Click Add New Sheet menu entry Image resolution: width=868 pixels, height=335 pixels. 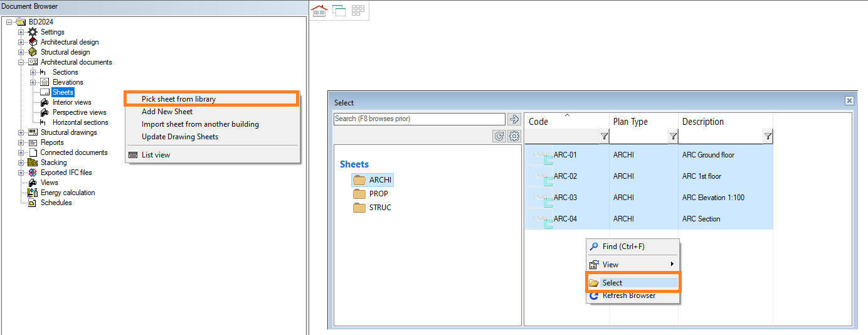tap(167, 112)
